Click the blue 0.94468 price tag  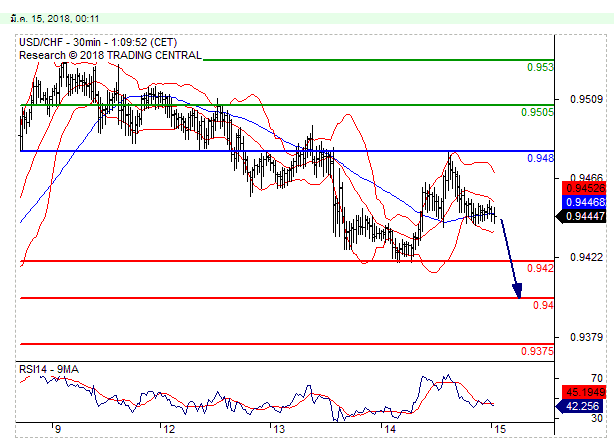coord(584,202)
